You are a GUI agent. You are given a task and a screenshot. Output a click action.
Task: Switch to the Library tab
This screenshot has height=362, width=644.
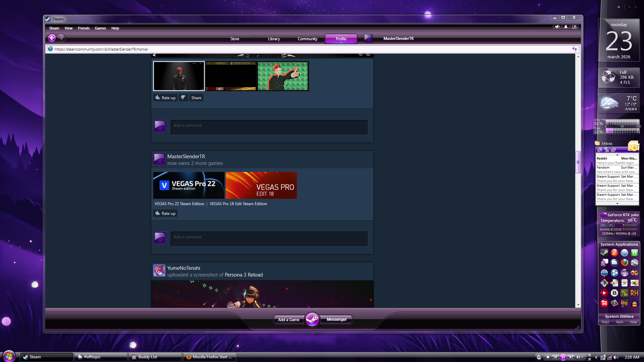[x=274, y=39]
